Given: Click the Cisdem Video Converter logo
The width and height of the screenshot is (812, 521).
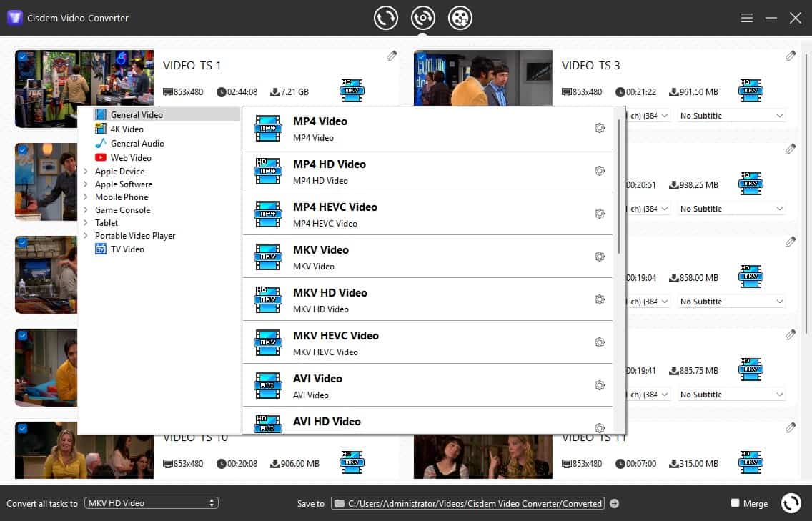Looking at the screenshot, I should coord(14,18).
